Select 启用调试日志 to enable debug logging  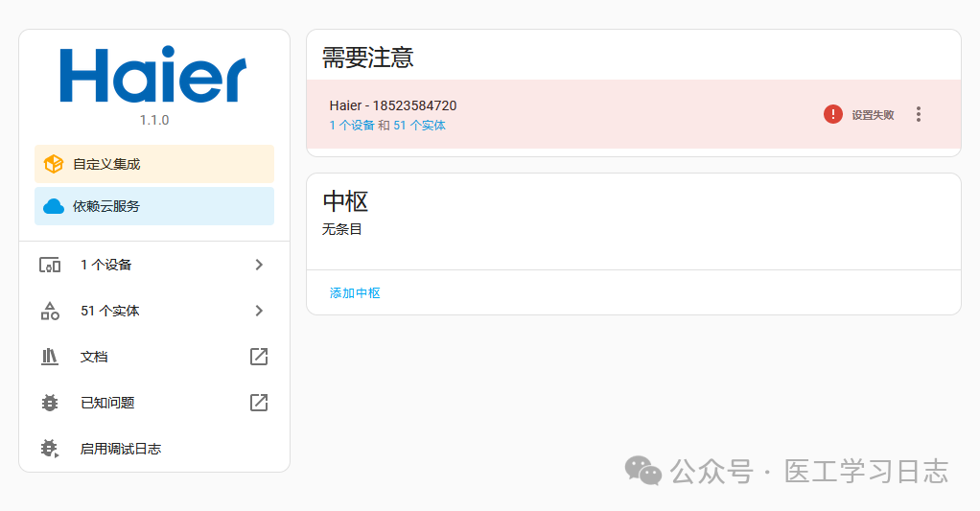(x=154, y=449)
